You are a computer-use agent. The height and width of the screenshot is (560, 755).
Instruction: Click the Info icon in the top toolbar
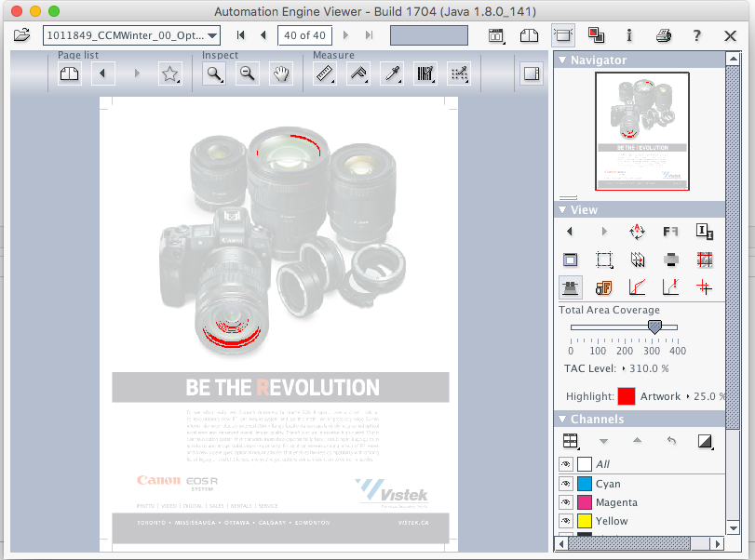coord(629,33)
